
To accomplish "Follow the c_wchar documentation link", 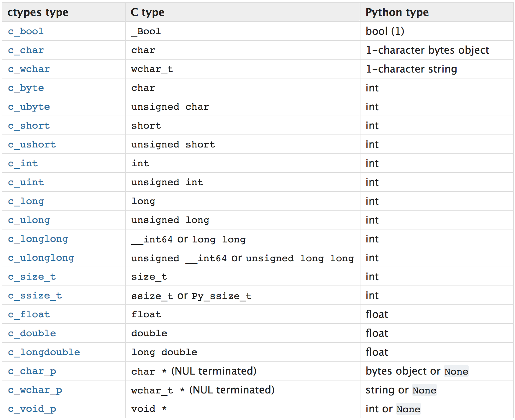I will 29,69.
